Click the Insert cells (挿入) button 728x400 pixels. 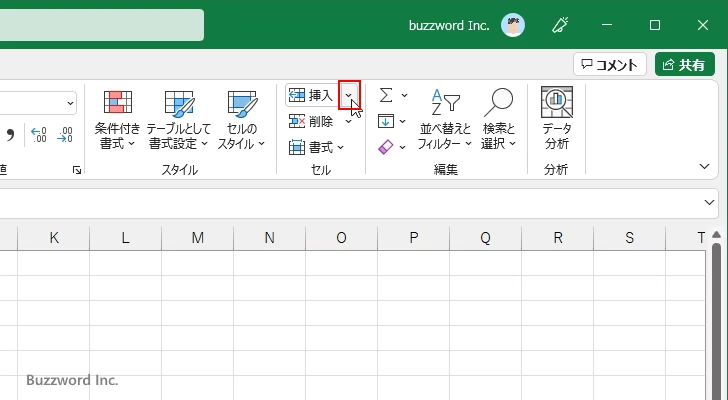tap(312, 96)
